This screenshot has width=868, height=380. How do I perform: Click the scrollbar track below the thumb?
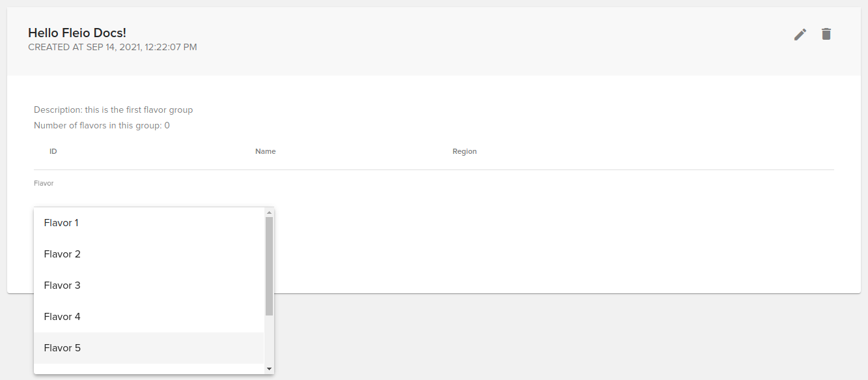coord(269,340)
